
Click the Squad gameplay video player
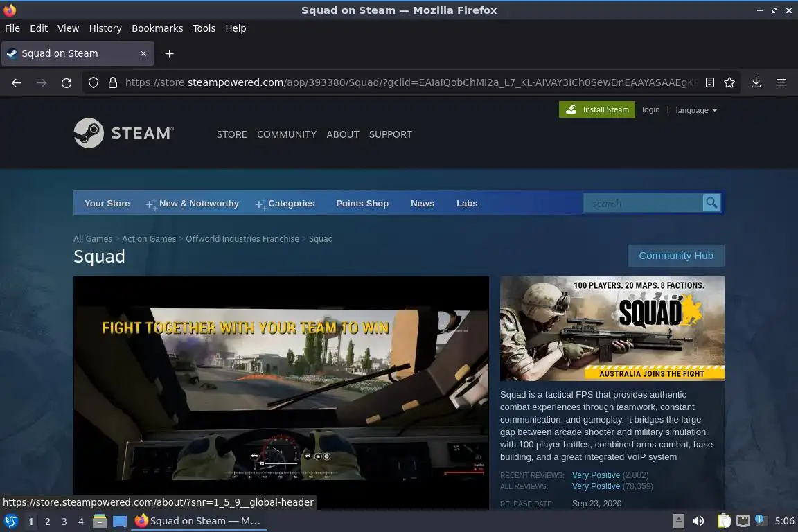[x=281, y=392]
